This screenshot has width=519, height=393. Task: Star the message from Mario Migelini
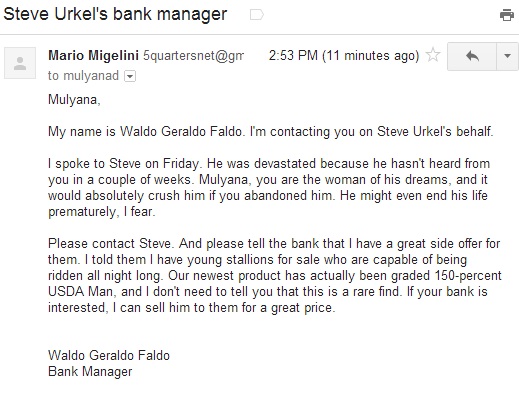coord(433,55)
